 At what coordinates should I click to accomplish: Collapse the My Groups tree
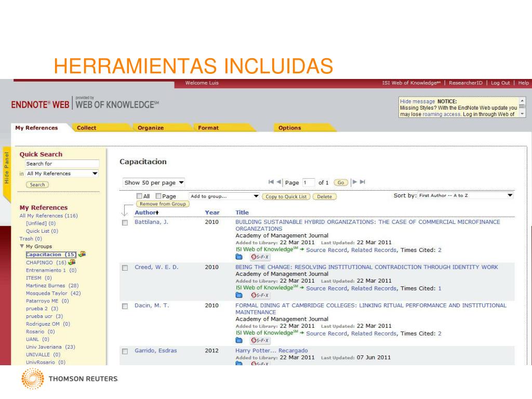click(22, 246)
